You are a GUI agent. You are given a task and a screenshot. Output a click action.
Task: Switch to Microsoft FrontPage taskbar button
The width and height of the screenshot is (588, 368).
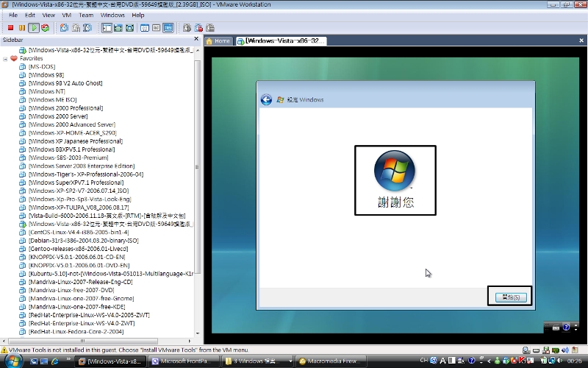[x=185, y=361]
